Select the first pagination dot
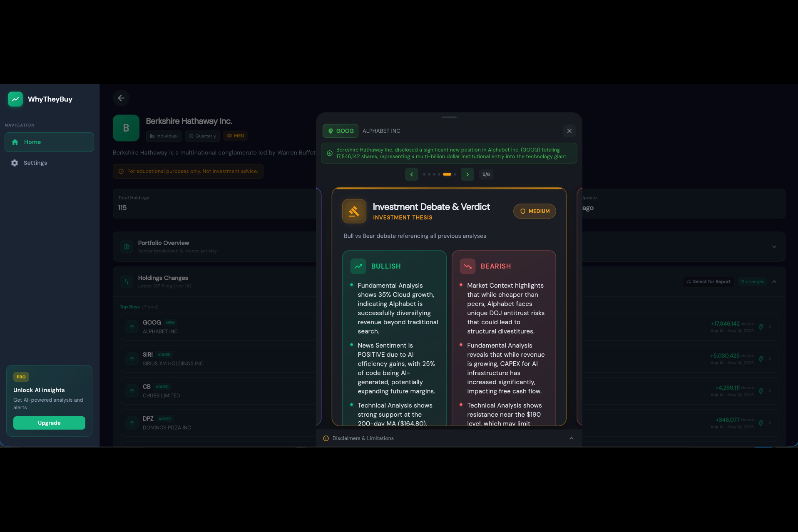The image size is (798, 532). tap(424, 174)
